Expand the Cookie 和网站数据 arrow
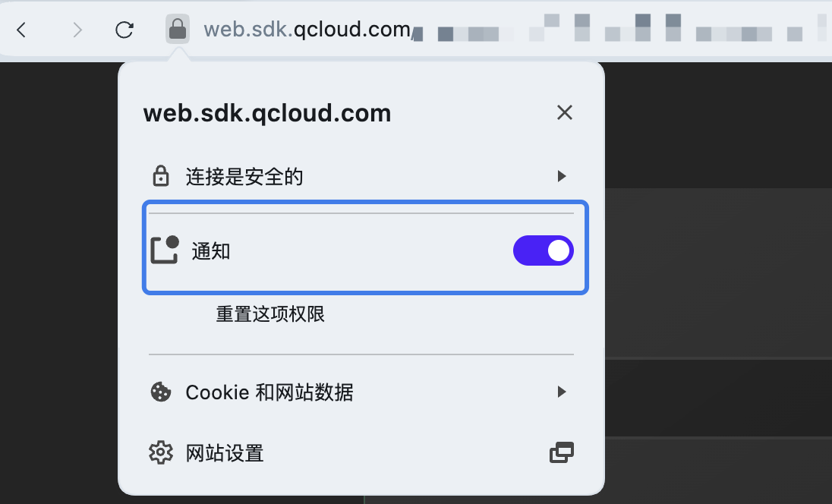 [x=562, y=392]
